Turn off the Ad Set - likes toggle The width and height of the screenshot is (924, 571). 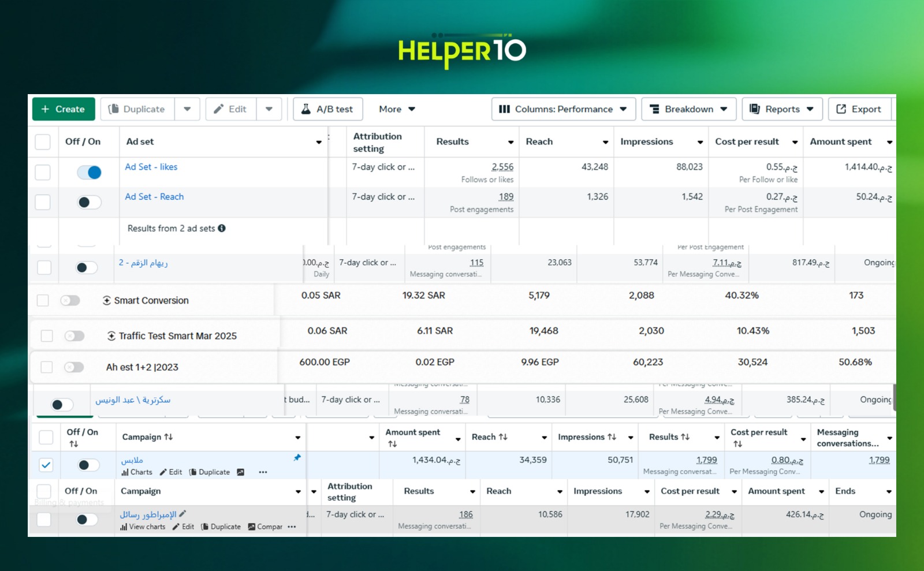point(89,172)
